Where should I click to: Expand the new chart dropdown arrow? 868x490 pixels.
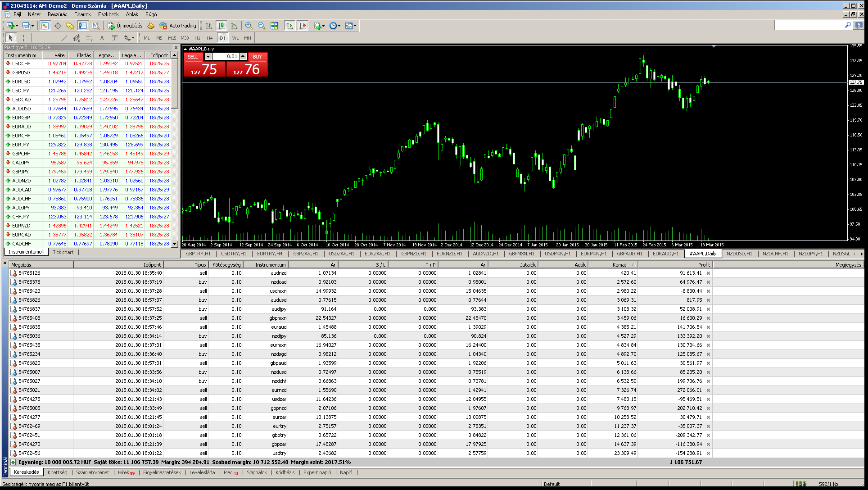click(17, 26)
